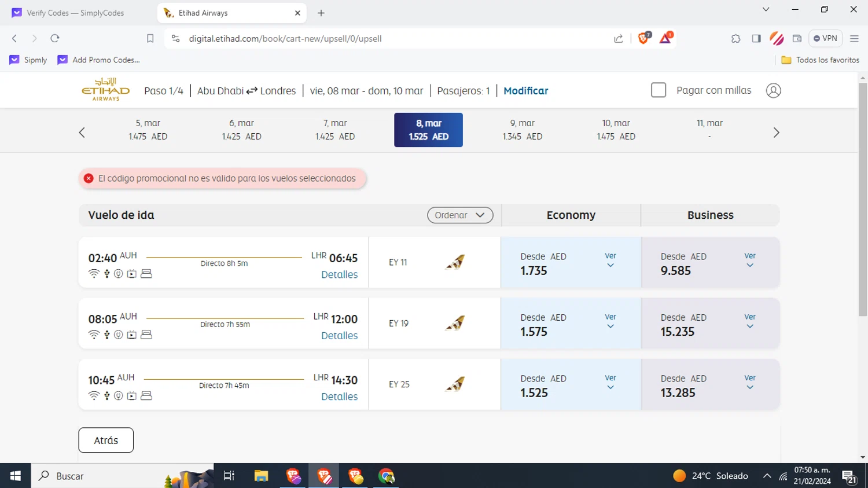The image size is (868, 488).
Task: Open the browser hamburger menu
Action: pos(854,39)
